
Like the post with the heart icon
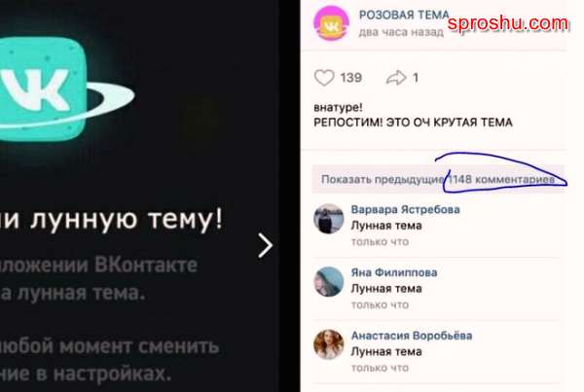pos(324,78)
